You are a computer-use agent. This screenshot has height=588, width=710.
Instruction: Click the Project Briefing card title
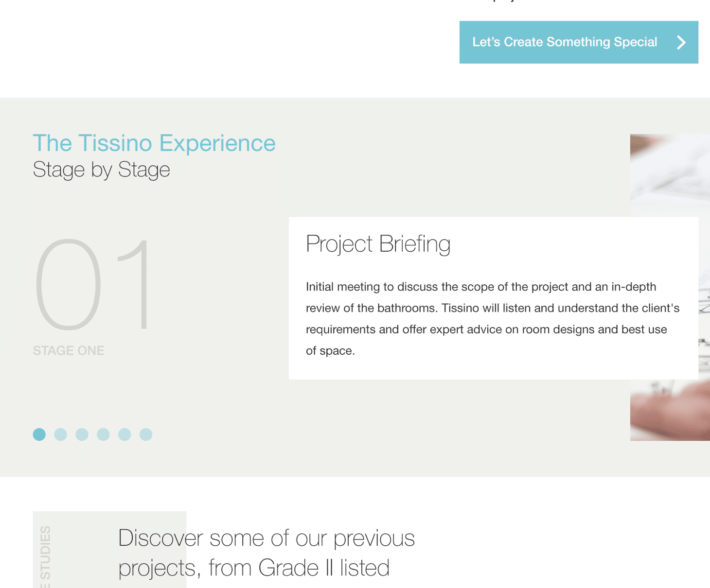click(378, 244)
